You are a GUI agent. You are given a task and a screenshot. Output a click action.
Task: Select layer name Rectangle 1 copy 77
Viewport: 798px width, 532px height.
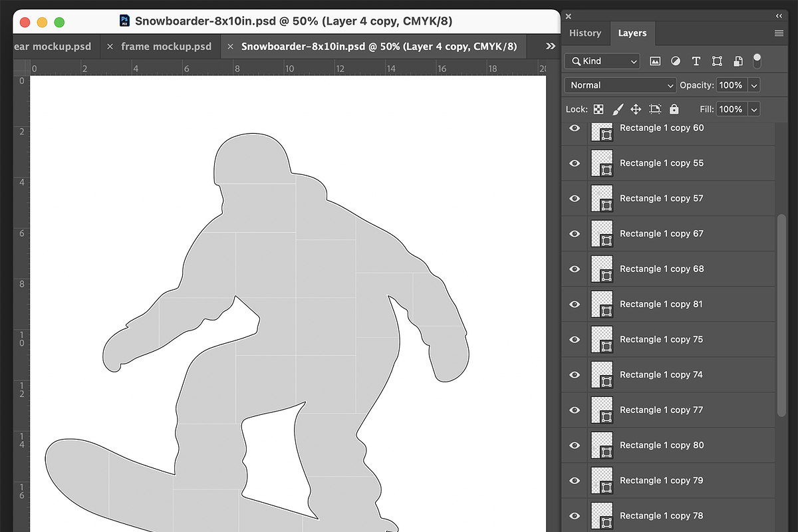[662, 410]
